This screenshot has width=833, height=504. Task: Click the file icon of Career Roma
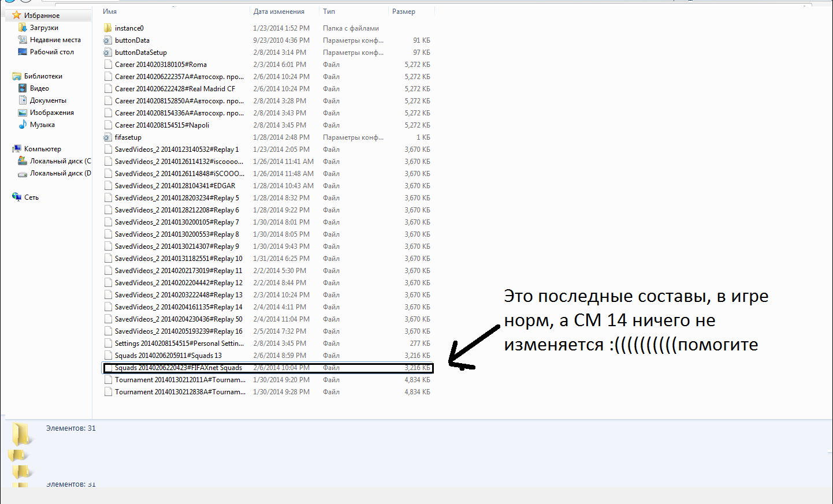107,64
